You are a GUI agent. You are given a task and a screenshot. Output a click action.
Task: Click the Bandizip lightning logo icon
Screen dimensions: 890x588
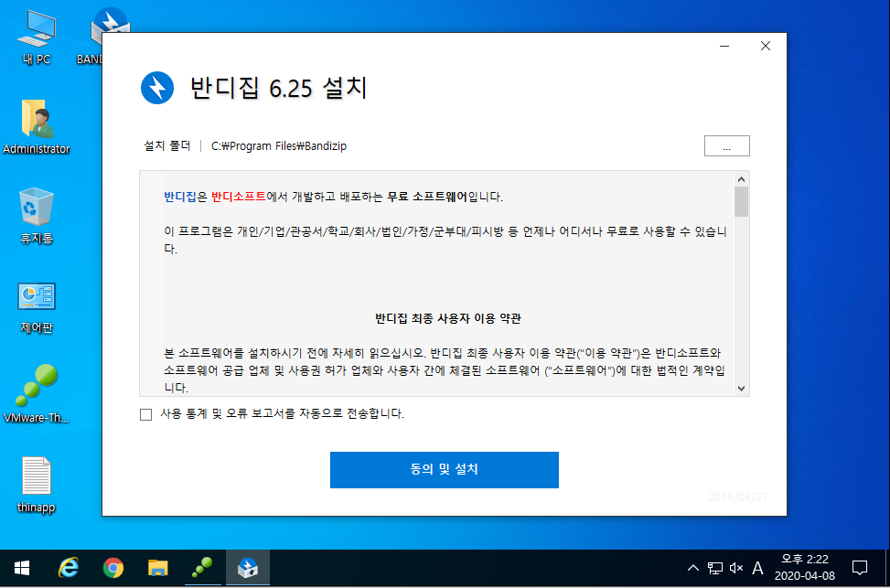156,88
